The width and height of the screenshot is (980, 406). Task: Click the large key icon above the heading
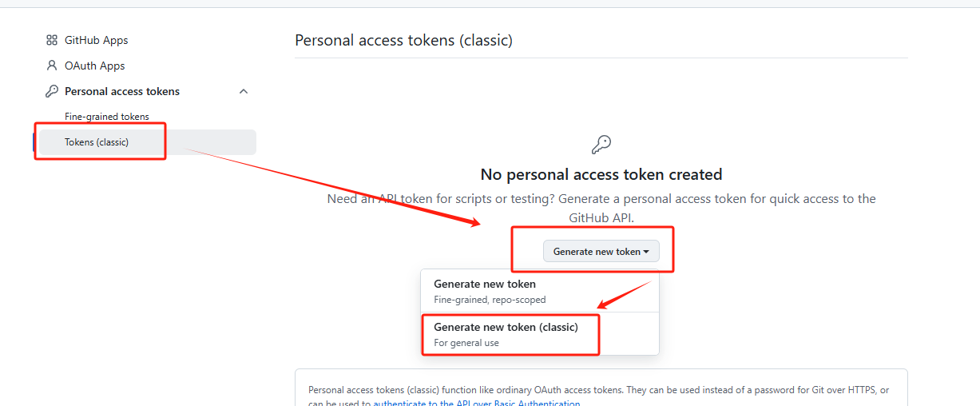pyautogui.click(x=601, y=145)
